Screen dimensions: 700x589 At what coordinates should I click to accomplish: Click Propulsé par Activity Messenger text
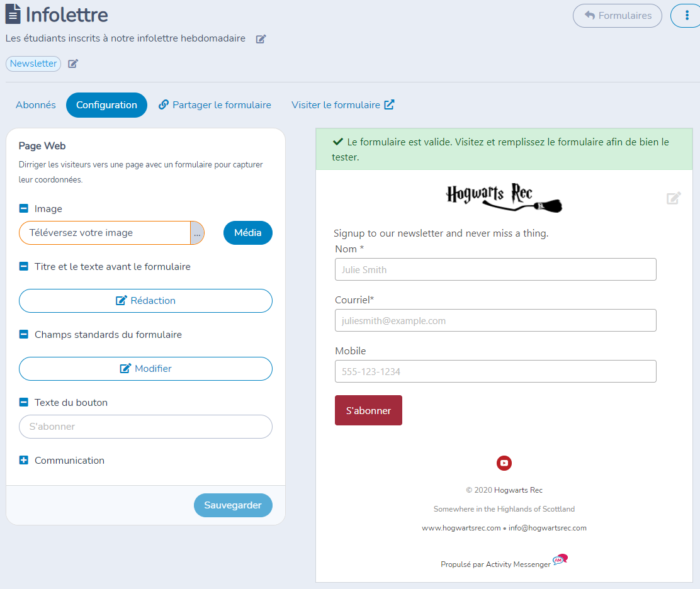(495, 564)
